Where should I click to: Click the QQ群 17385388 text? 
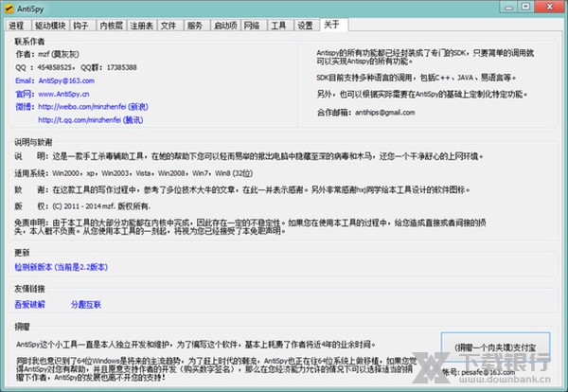pos(109,68)
